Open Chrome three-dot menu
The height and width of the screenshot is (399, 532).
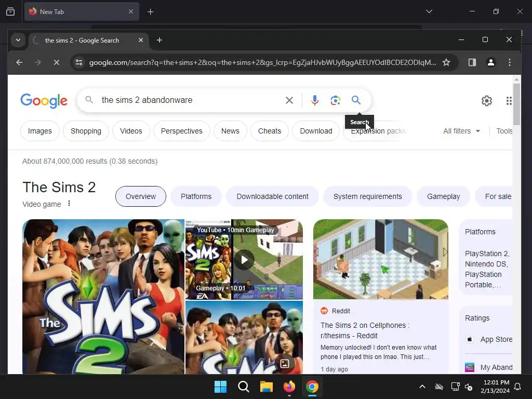point(509,62)
